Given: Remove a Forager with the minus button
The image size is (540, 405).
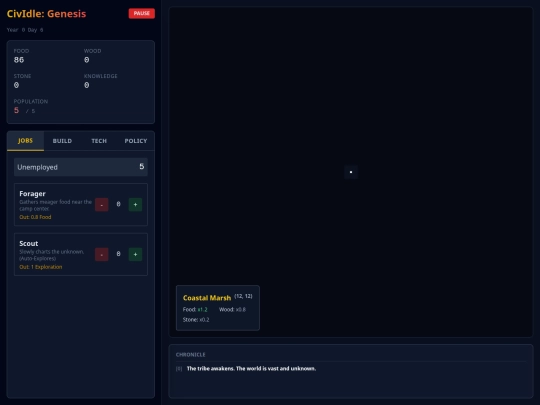Looking at the screenshot, I should pos(102,205).
